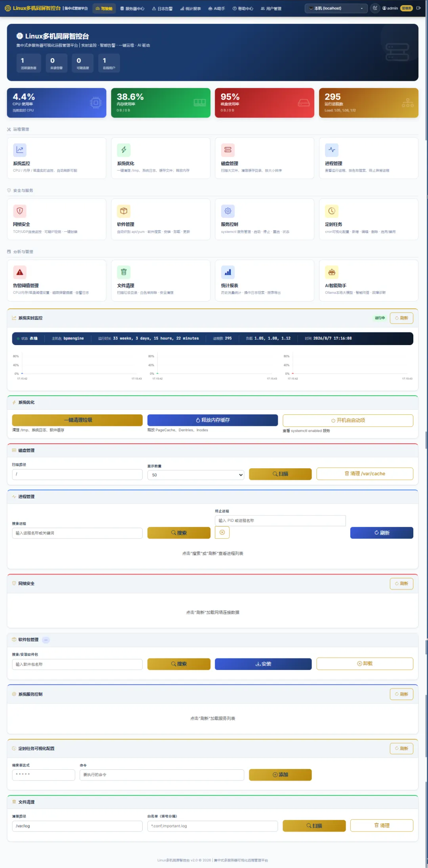Click the server stack icon in the banner
Image resolution: width=428 pixels, height=868 pixels.
[x=397, y=52]
